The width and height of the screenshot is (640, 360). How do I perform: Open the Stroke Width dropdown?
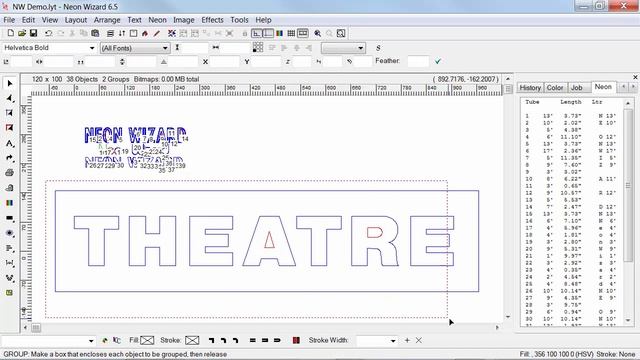pyautogui.click(x=393, y=340)
